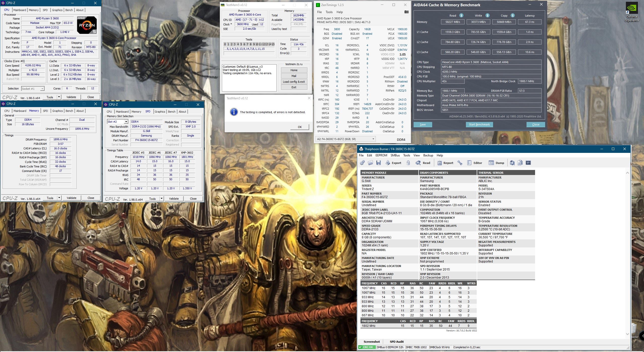Image resolution: width=644 pixels, height=352 pixels.
Task: Open the Socket #1 selection dropdown in CPU-Z
Action: 42,89
